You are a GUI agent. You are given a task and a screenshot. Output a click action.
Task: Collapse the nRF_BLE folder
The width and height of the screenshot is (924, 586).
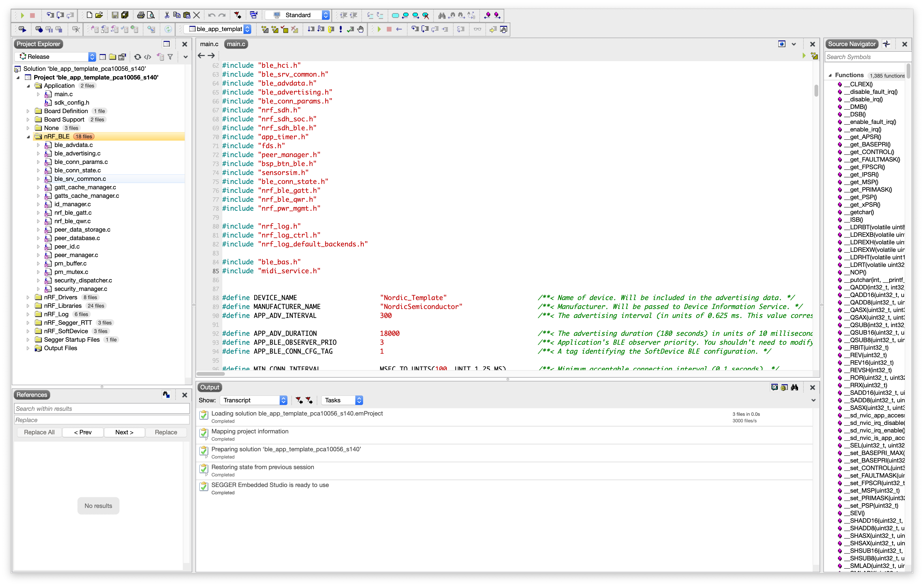pyautogui.click(x=28, y=137)
